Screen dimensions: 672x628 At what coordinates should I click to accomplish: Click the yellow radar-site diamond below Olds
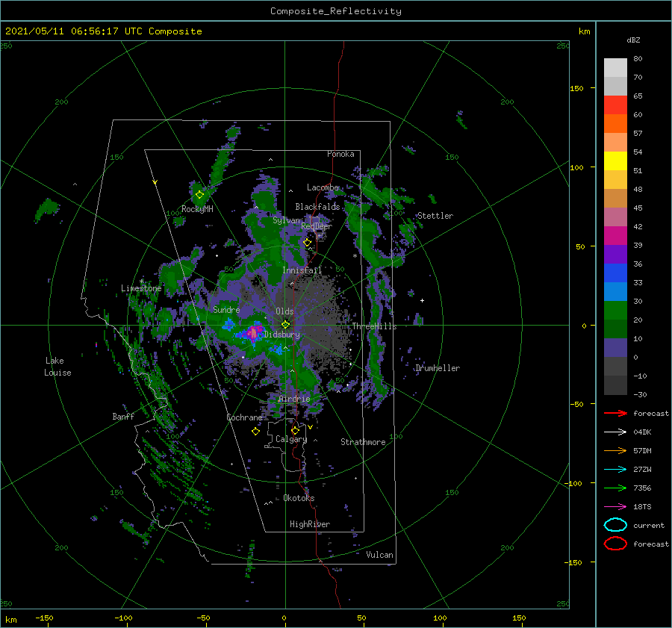pyautogui.click(x=285, y=325)
